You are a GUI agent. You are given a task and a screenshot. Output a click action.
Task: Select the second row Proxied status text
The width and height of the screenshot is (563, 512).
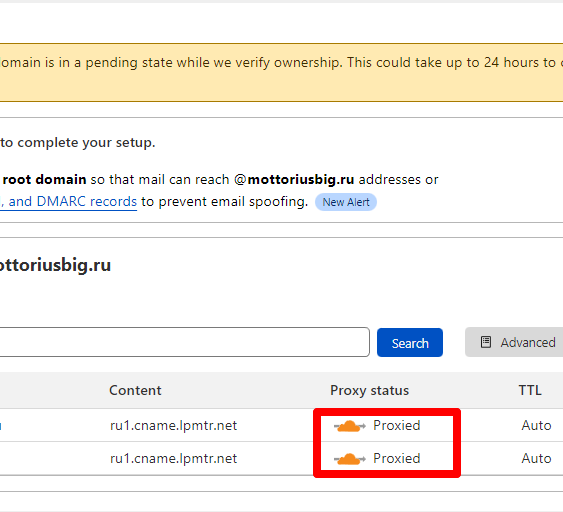click(397, 459)
